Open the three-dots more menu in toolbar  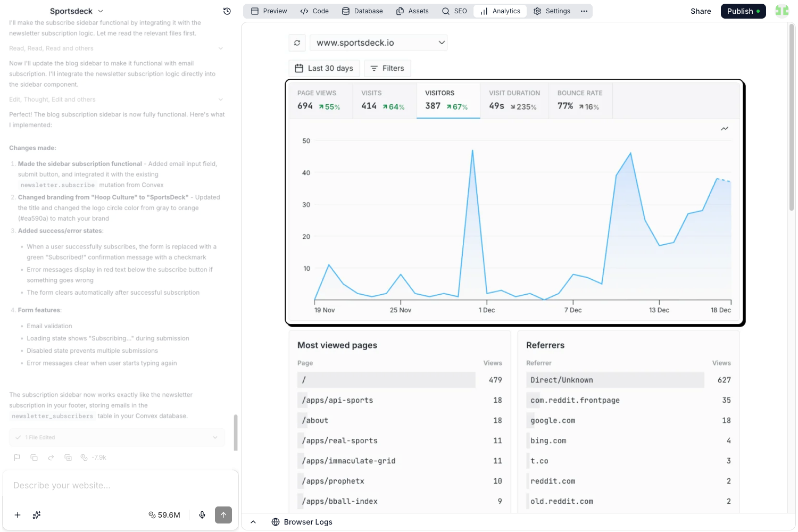[584, 11]
